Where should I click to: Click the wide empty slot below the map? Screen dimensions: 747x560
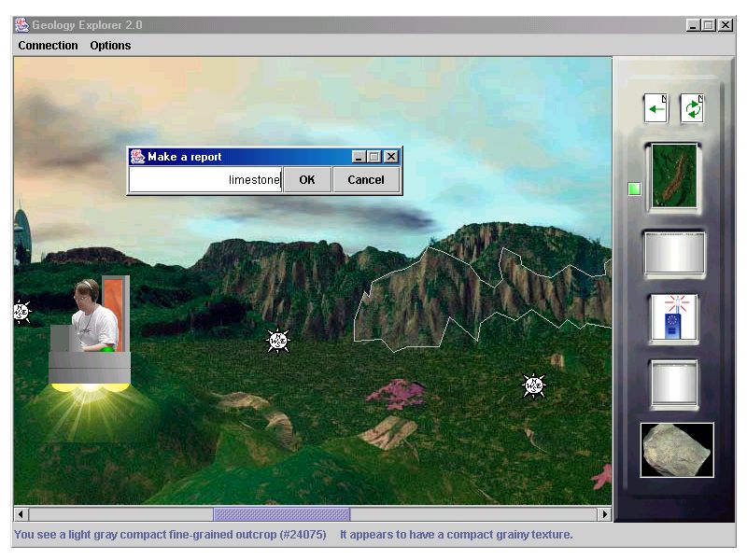674,253
